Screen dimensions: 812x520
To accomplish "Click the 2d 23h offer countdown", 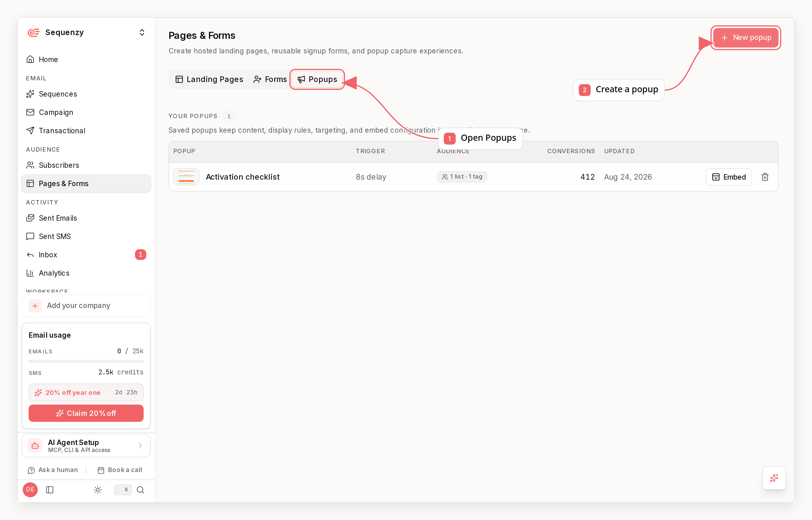I will pos(126,392).
